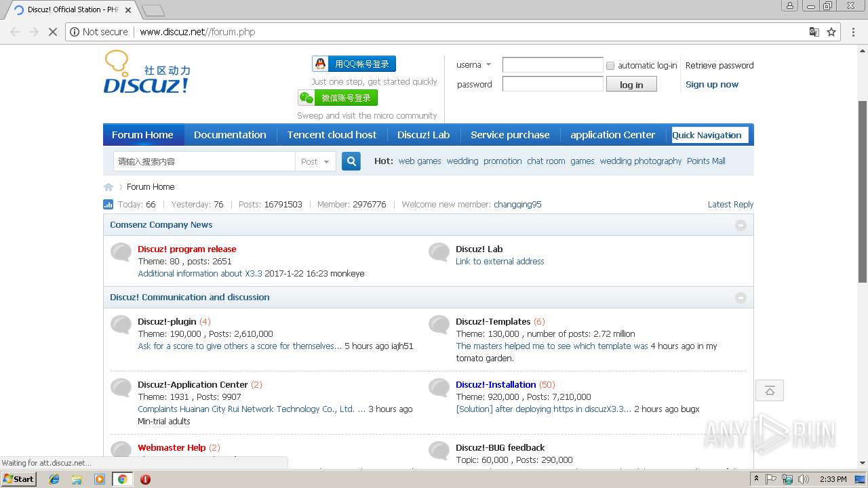This screenshot has height=488, width=868.
Task: Click the Discuz!-BUG feedback bubble icon
Action: pyautogui.click(x=439, y=450)
